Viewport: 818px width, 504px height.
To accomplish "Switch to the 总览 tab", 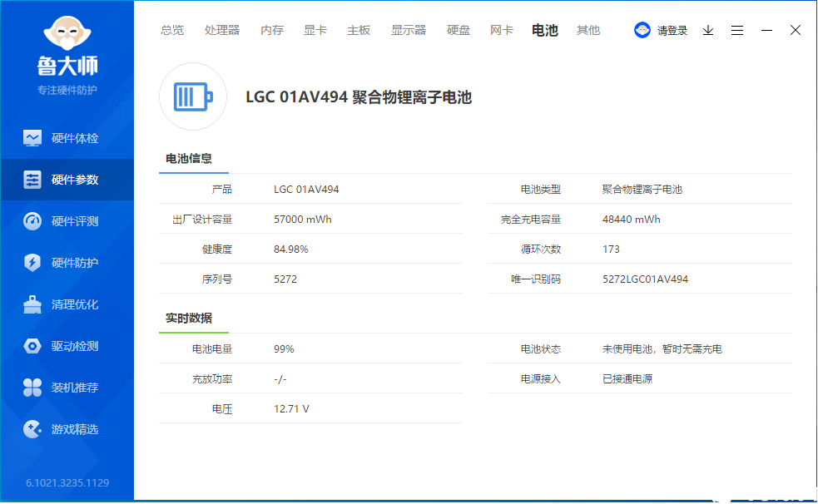I will point(172,30).
